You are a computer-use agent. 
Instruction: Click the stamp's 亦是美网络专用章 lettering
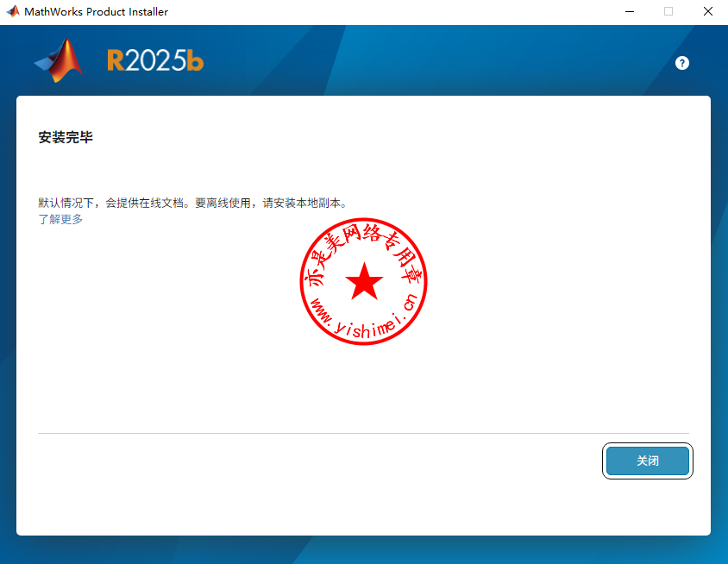[362, 238]
